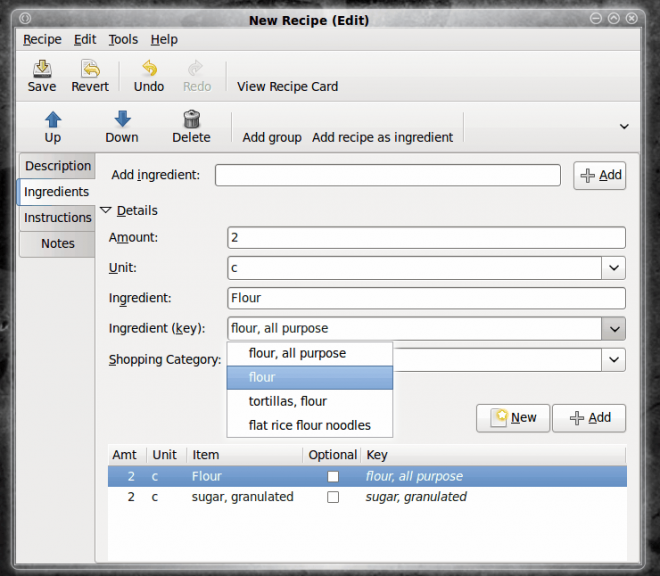
Task: Click Add recipe as ingredient
Action: [382, 137]
